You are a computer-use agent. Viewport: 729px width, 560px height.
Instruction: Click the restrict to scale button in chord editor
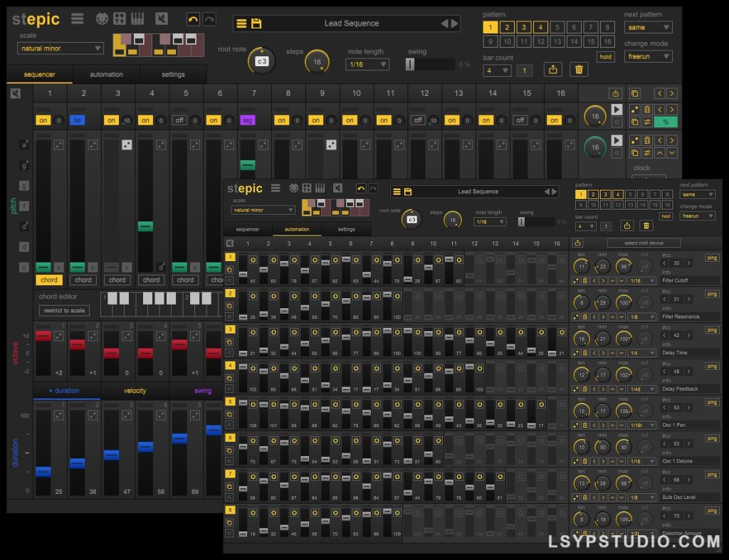coord(64,310)
